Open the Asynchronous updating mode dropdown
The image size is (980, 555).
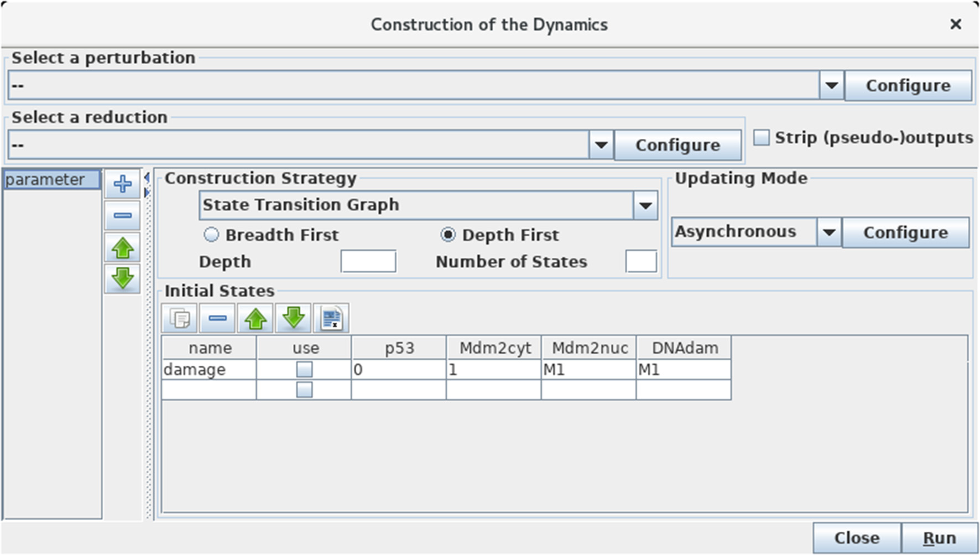pyautogui.click(x=828, y=232)
